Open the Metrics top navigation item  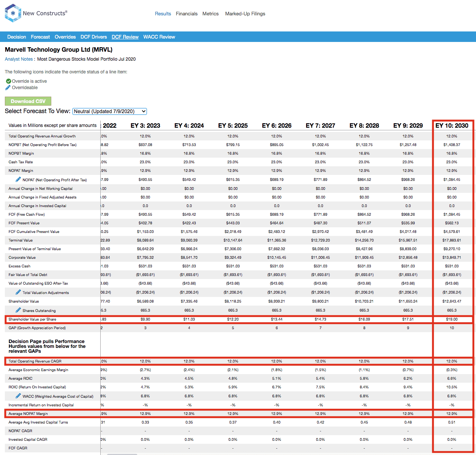(210, 14)
